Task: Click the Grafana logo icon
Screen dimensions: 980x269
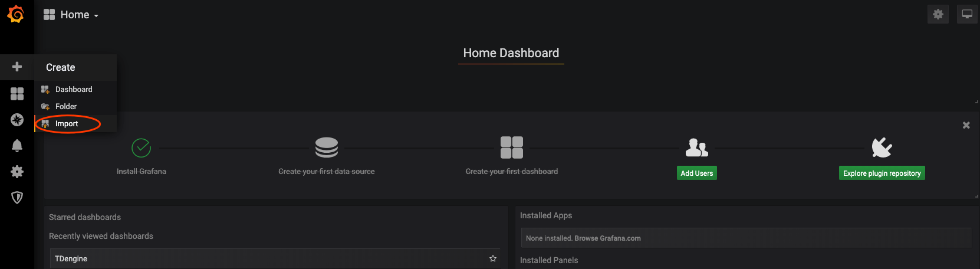Action: [16, 14]
